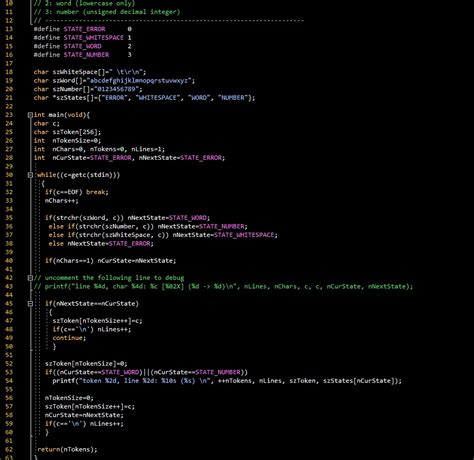Click the 'nChars++;' statement
The image size is (474, 460).
62,201
